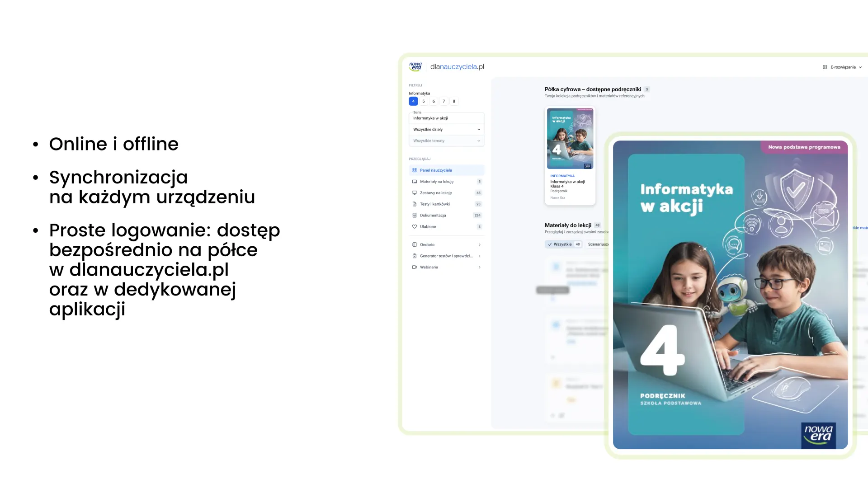Click the Materiały na lekcję laptop icon
Viewport: 868px width, 488px height.
414,182
